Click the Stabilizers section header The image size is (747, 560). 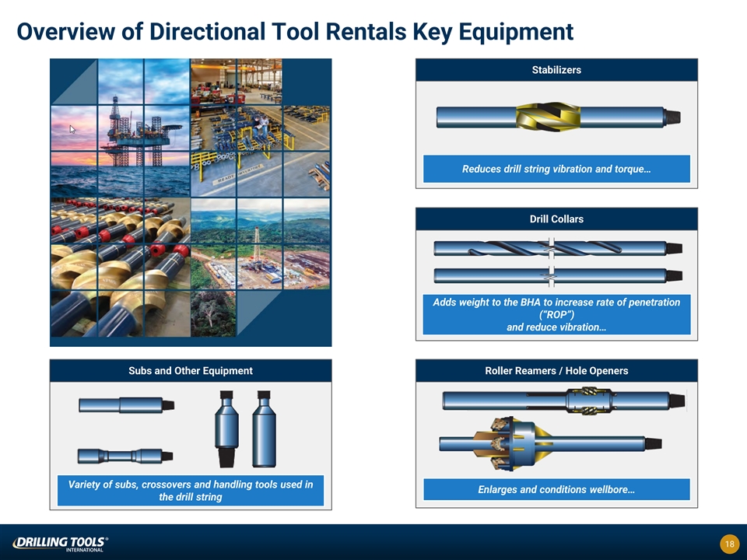point(556,70)
